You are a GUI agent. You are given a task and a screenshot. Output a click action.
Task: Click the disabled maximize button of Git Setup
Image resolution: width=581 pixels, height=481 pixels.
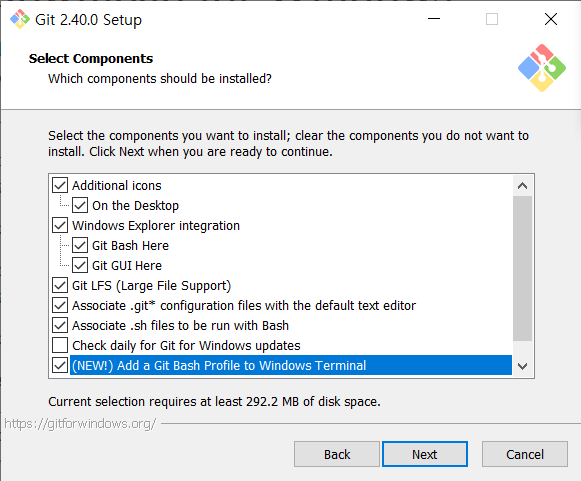coord(492,19)
